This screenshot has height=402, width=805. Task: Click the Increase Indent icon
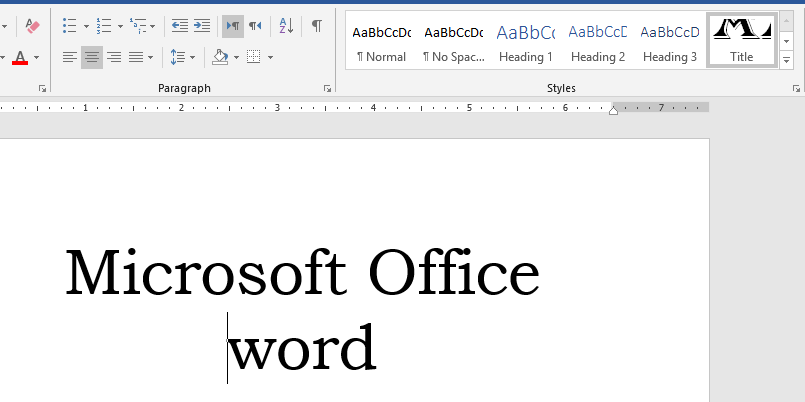pos(202,26)
